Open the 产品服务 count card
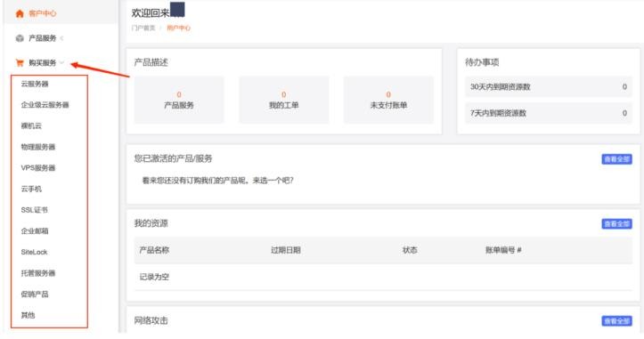This screenshot has height=339, width=644. click(179, 100)
